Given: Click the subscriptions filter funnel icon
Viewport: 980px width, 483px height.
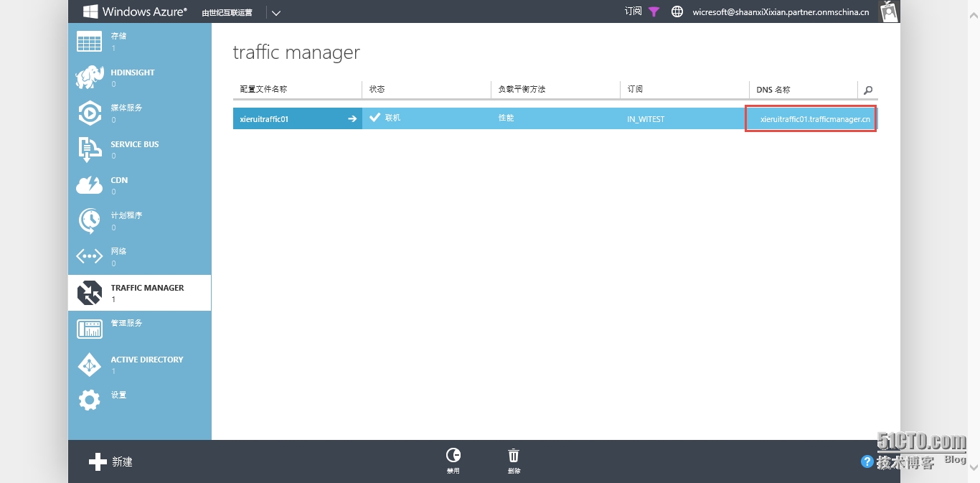Looking at the screenshot, I should [x=654, y=11].
